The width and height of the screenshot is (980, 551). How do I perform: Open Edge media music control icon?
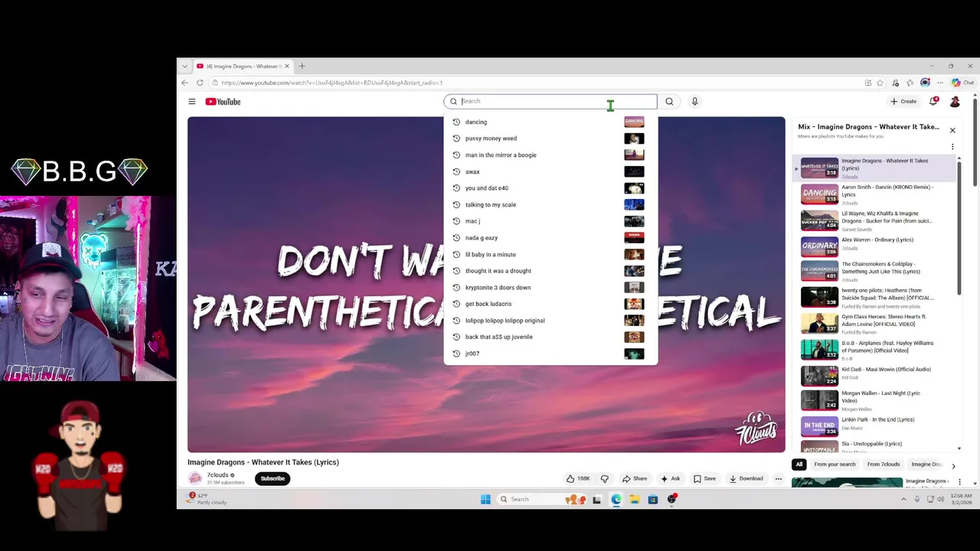895,83
